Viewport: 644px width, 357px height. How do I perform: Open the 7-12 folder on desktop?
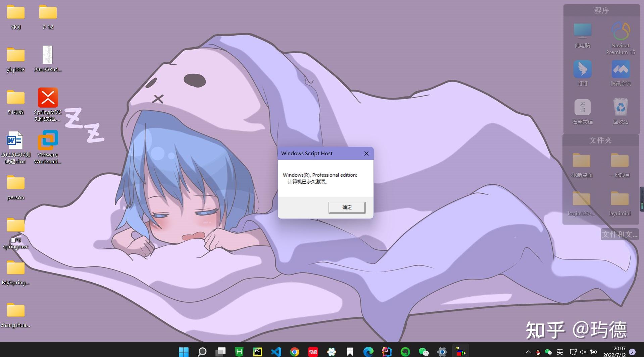point(48,17)
